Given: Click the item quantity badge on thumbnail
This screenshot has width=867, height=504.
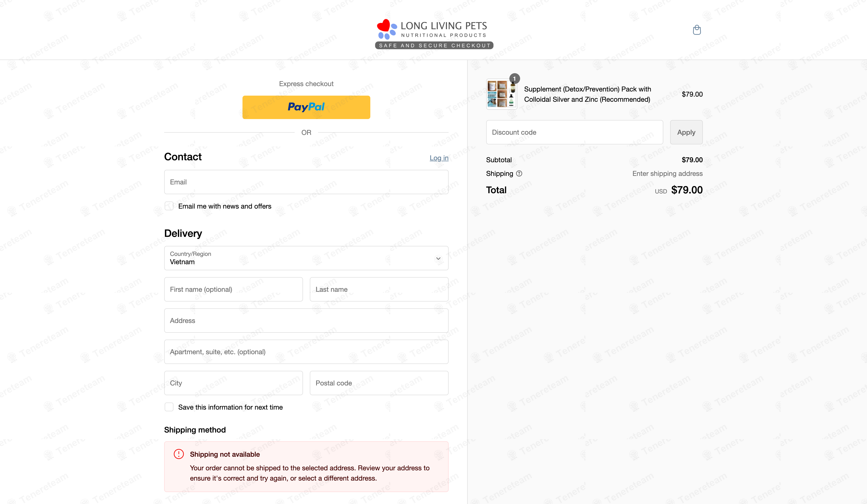Looking at the screenshot, I should 515,79.
